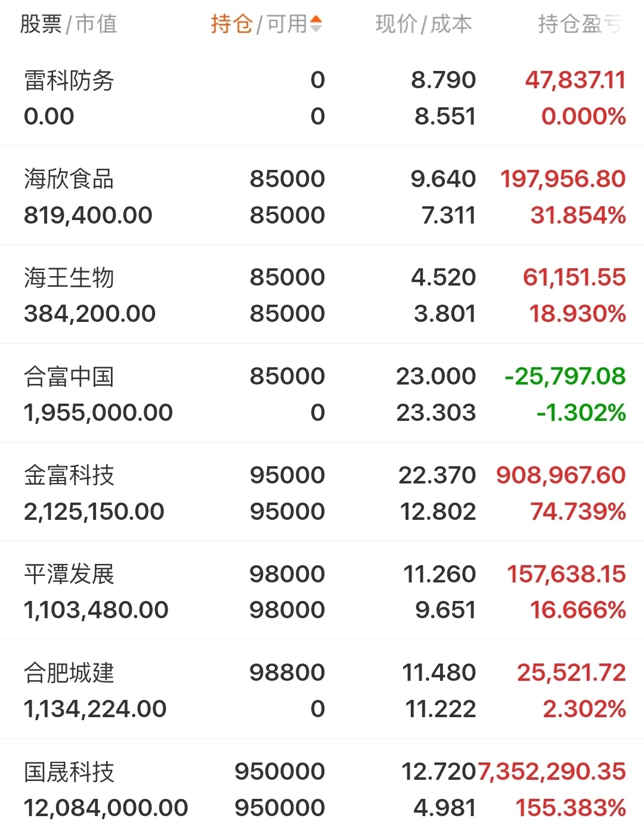The width and height of the screenshot is (644, 837).
Task: Tap 海欣食品 market value 819,400.00
Action: click(88, 215)
